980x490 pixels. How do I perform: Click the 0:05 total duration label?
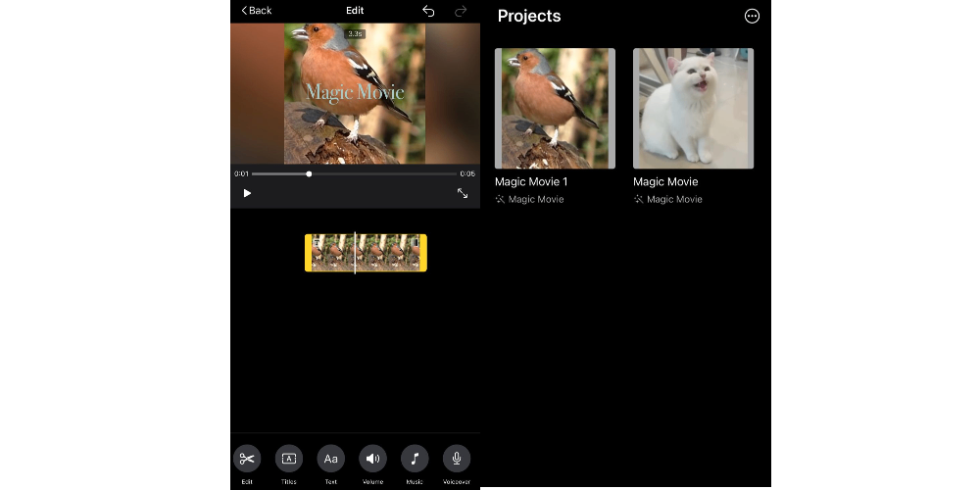467,173
